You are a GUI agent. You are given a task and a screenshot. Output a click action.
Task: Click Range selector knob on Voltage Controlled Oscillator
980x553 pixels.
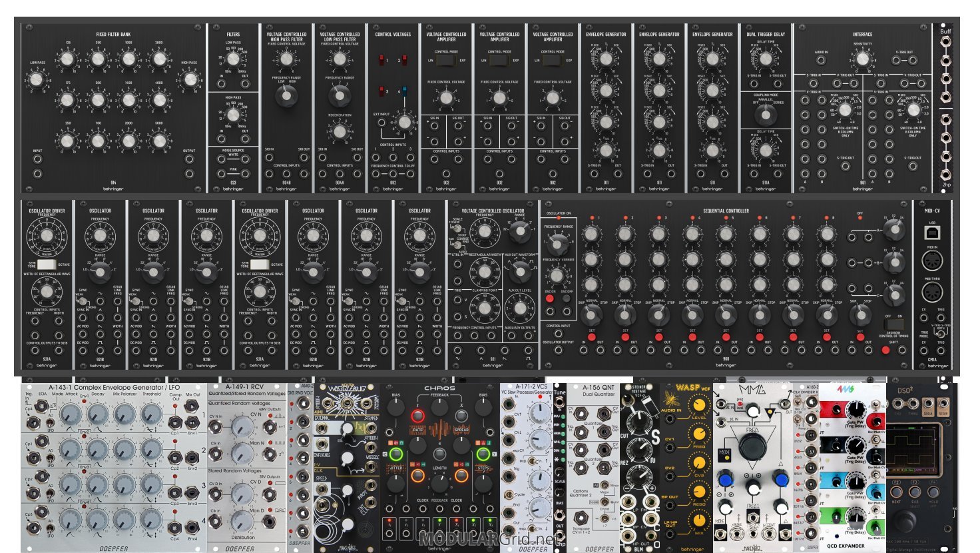tap(519, 233)
